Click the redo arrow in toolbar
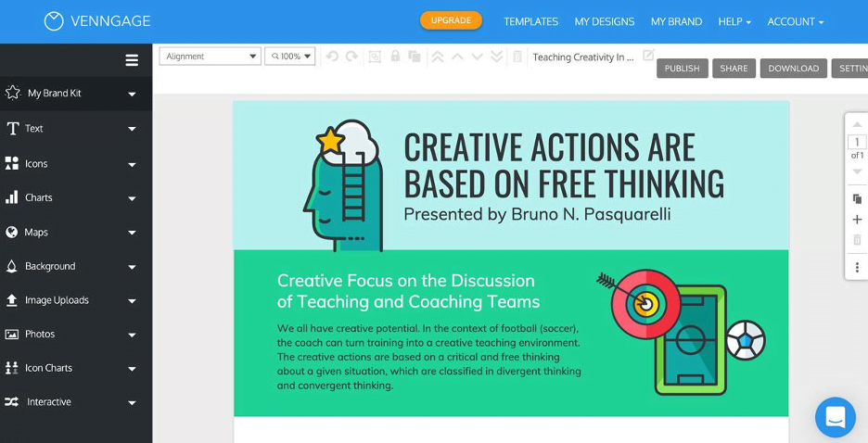The width and height of the screenshot is (868, 443). pos(351,57)
